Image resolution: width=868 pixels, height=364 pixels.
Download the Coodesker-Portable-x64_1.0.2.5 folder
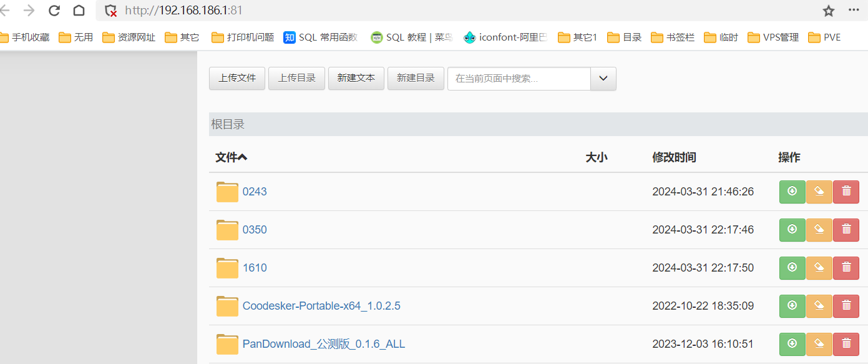[792, 306]
